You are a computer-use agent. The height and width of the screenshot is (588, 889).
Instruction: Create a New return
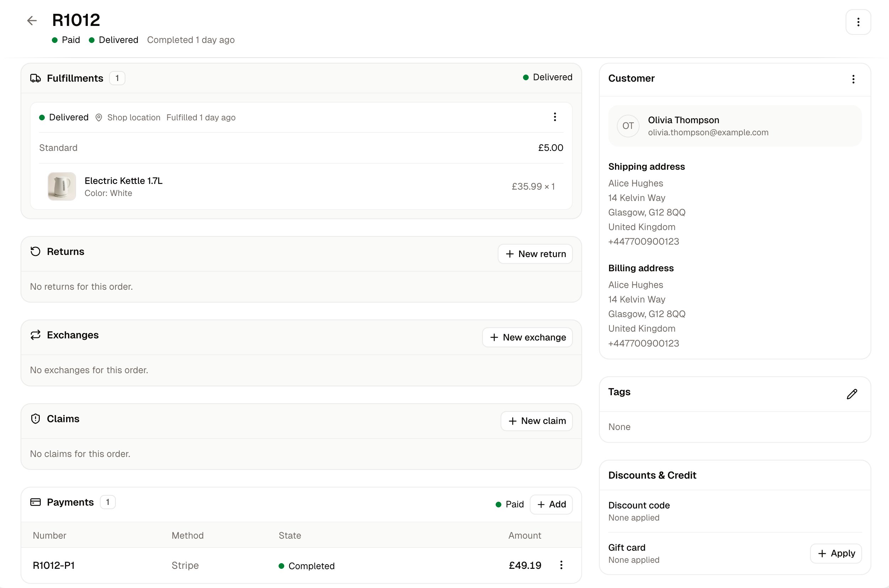(535, 254)
